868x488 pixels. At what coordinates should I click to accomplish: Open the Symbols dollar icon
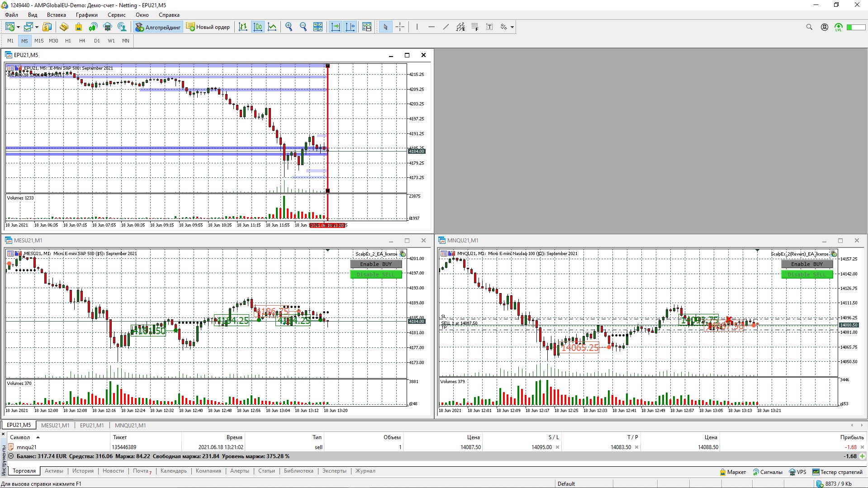[x=47, y=27]
